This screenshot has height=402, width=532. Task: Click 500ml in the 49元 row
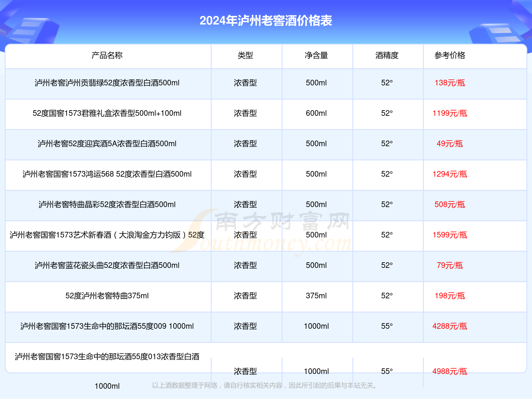tap(316, 144)
